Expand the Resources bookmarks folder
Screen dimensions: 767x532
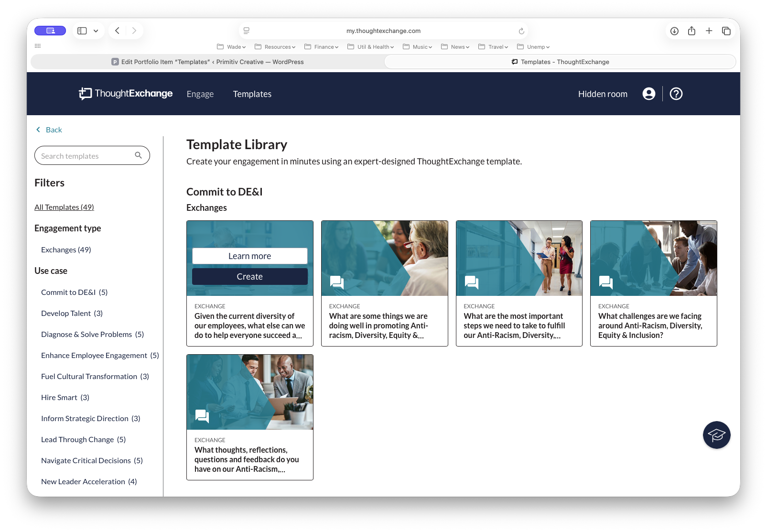[275, 47]
